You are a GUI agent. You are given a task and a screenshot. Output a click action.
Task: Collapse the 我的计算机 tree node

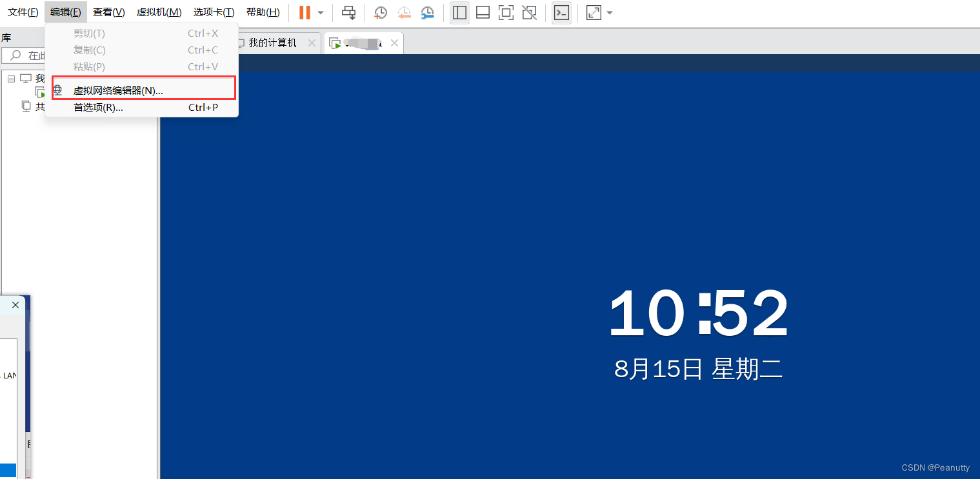click(11, 78)
